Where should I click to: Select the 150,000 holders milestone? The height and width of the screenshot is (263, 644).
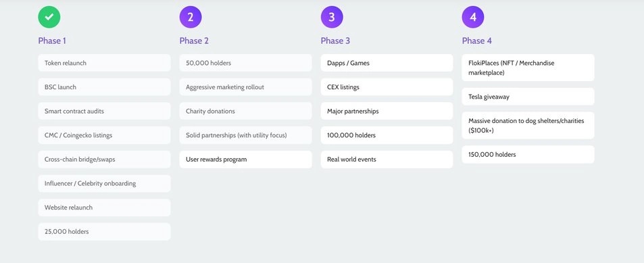click(528, 155)
